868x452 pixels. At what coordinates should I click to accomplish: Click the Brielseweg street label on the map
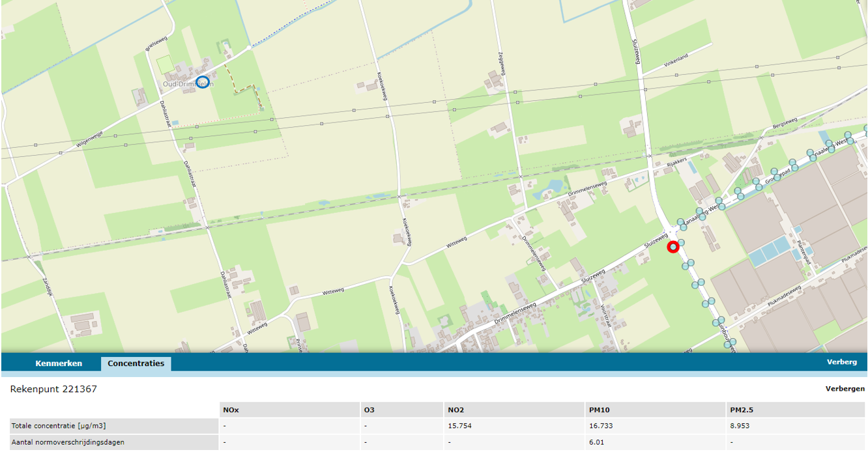[x=157, y=42]
